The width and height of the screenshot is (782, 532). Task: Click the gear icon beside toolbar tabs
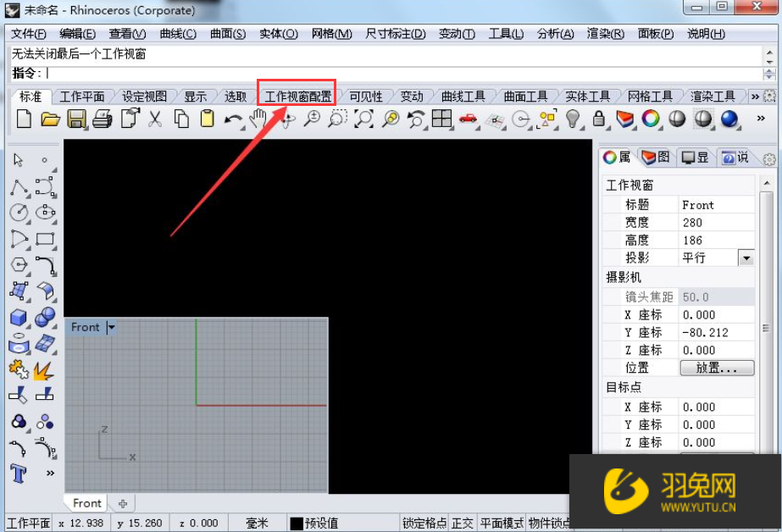[x=769, y=96]
